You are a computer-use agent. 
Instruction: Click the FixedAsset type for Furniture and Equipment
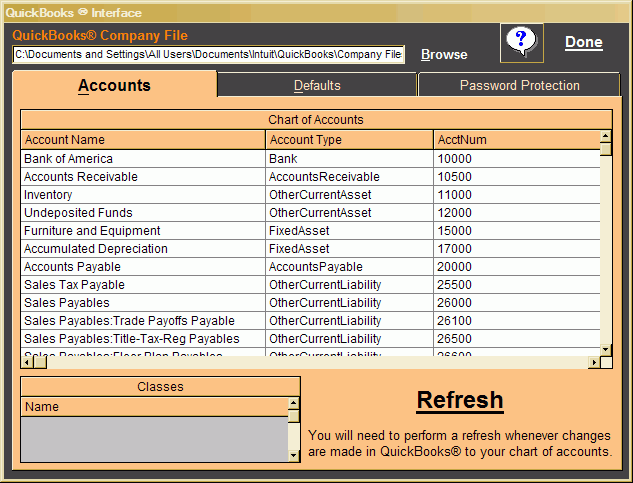click(x=350, y=231)
